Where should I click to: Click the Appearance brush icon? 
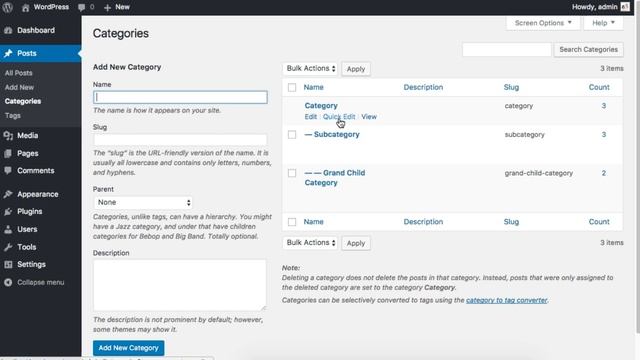pyautogui.click(x=8, y=194)
